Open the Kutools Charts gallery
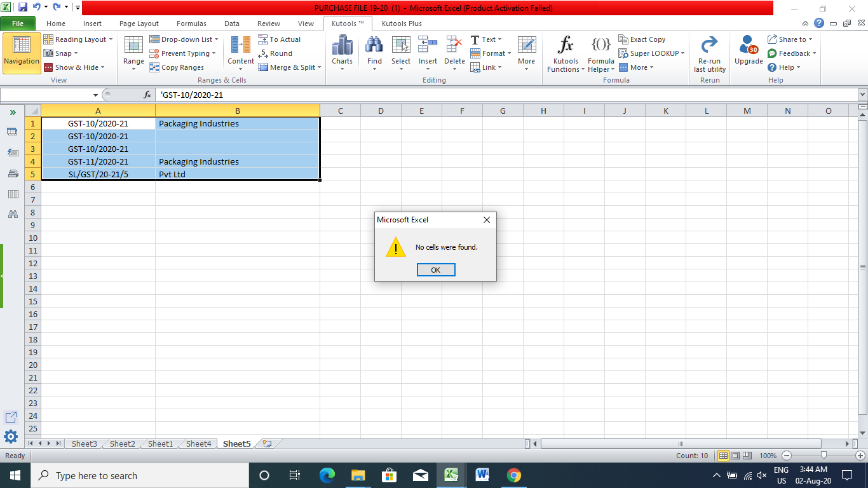The image size is (868, 488). coord(342,53)
